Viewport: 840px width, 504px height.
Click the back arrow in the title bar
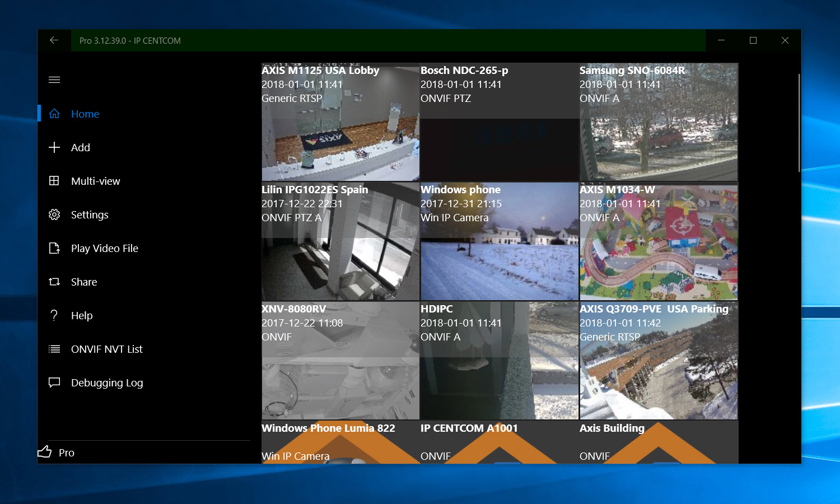pyautogui.click(x=54, y=40)
